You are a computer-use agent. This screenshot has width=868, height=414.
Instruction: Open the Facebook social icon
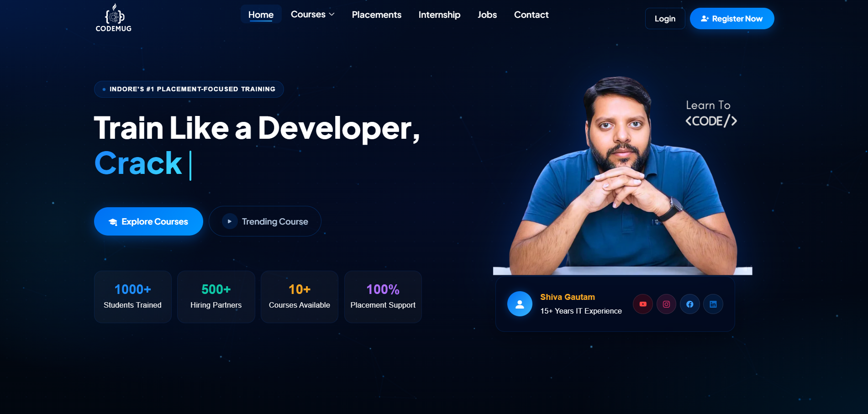(690, 304)
